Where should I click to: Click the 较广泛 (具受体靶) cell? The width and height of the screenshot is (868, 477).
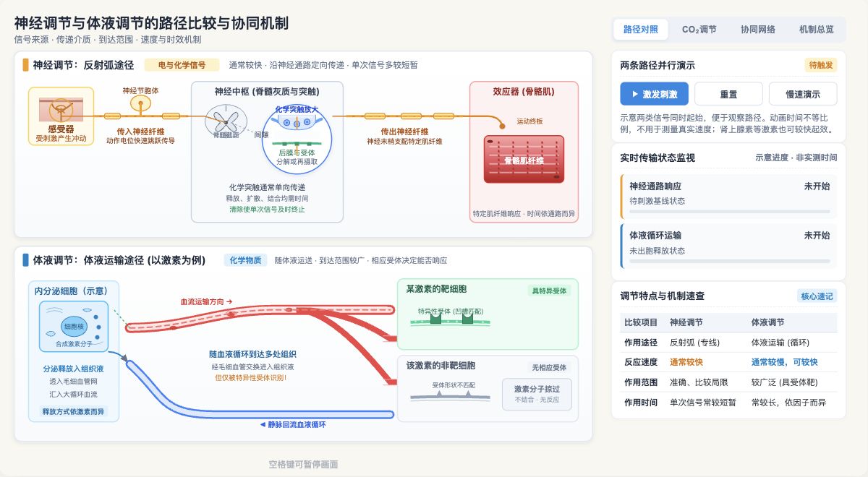tap(784, 382)
